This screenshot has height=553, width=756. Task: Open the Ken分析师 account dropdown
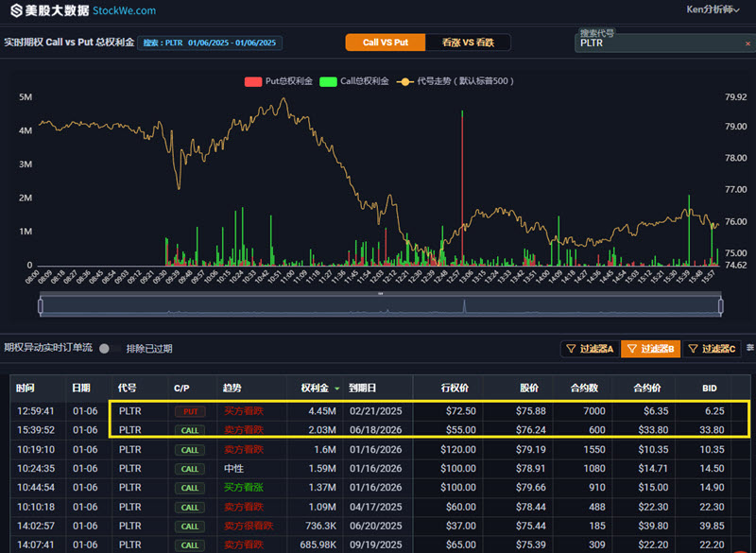click(x=713, y=9)
